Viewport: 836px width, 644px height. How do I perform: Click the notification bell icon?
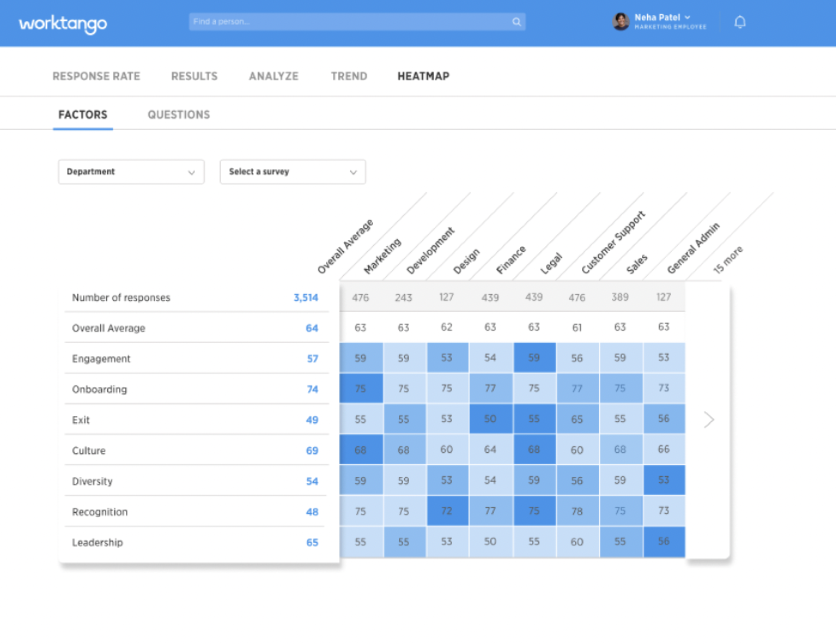(x=740, y=22)
